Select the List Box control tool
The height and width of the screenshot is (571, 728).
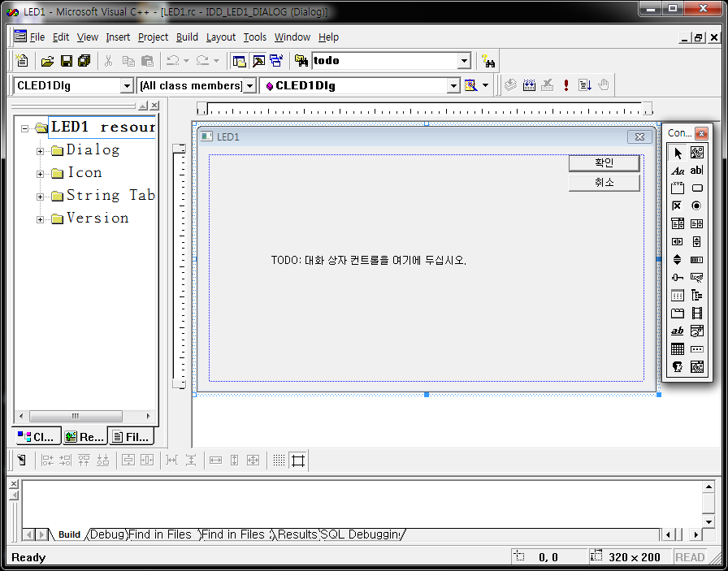[697, 223]
